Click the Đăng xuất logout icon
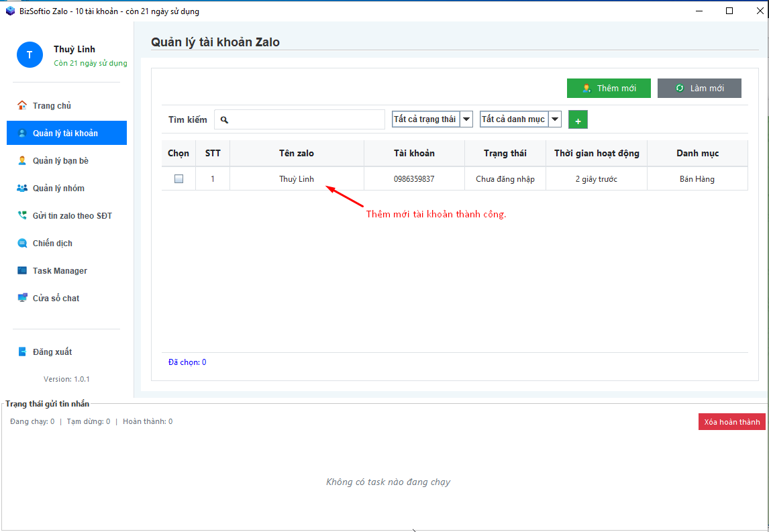769x532 pixels. pyautogui.click(x=22, y=352)
